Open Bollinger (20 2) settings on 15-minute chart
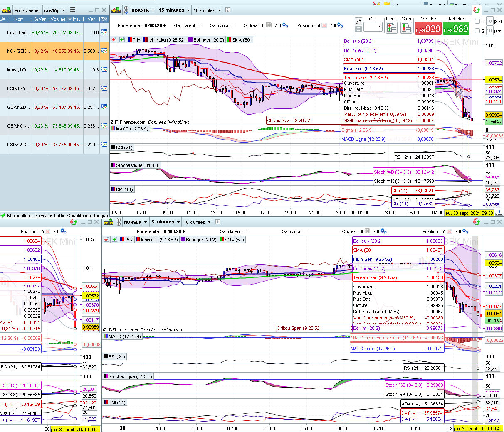 point(206,40)
